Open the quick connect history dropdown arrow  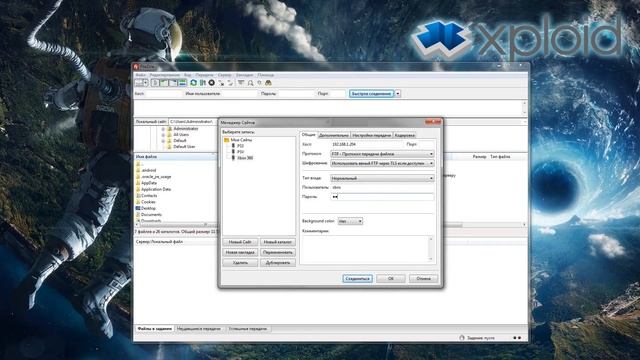[398, 94]
